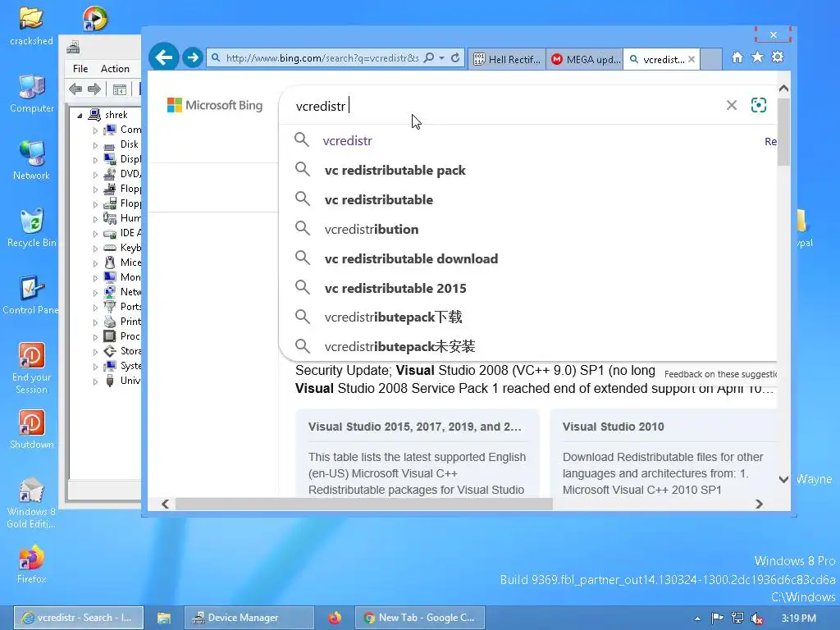Screen dimensions: 840x630
Task: Close the vcredist... tab
Action: (x=692, y=59)
